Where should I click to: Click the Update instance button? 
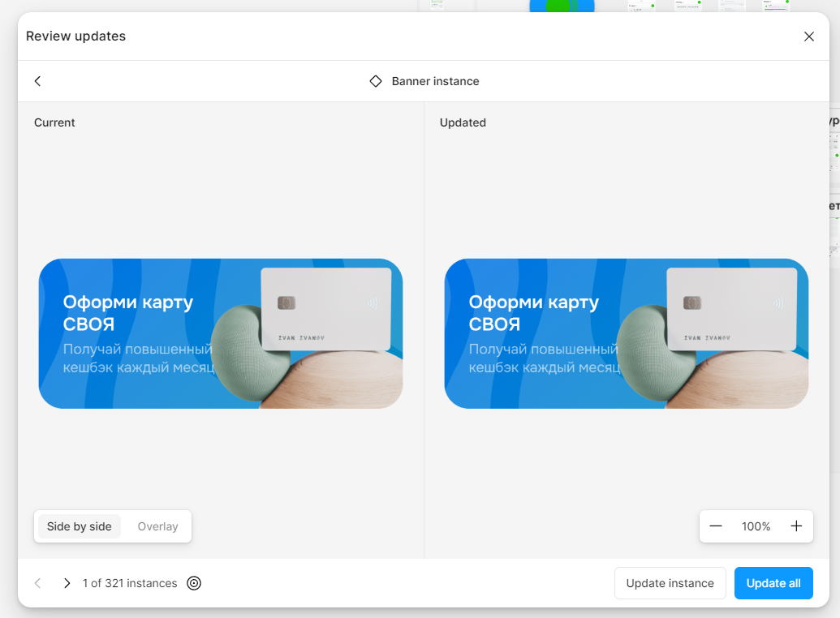pyautogui.click(x=670, y=583)
